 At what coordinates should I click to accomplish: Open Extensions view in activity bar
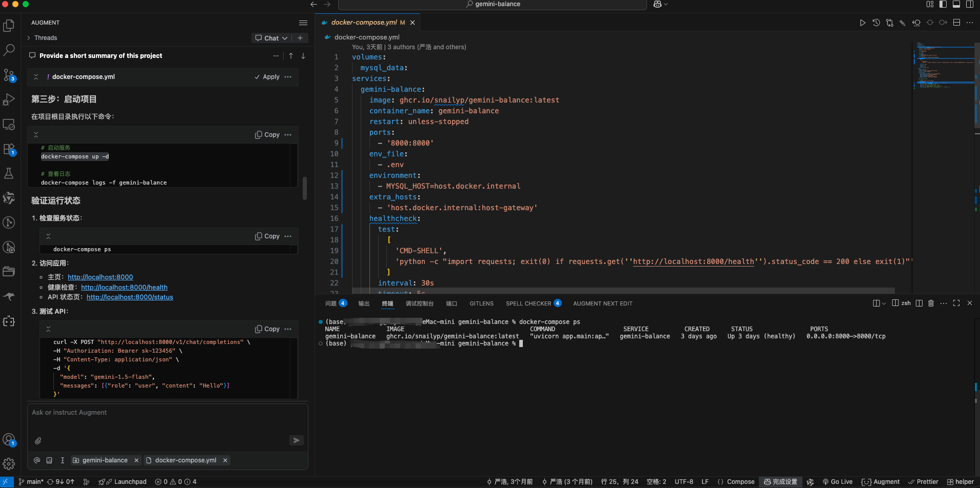click(9, 149)
